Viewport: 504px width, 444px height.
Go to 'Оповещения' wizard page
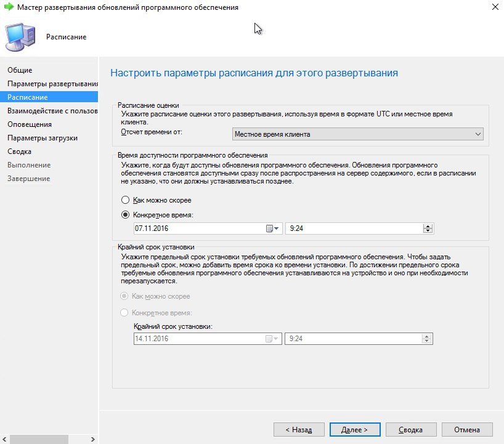(30, 124)
